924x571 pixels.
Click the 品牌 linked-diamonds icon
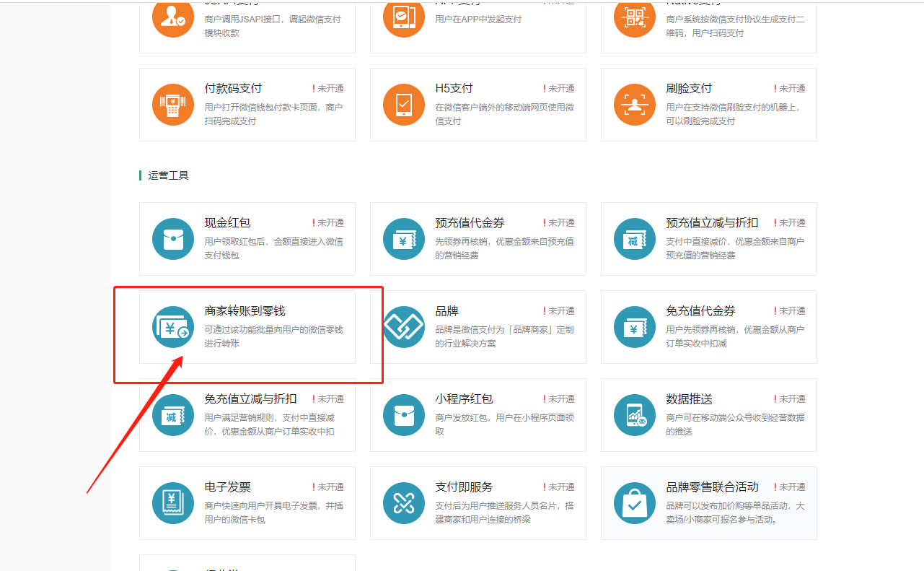(404, 327)
